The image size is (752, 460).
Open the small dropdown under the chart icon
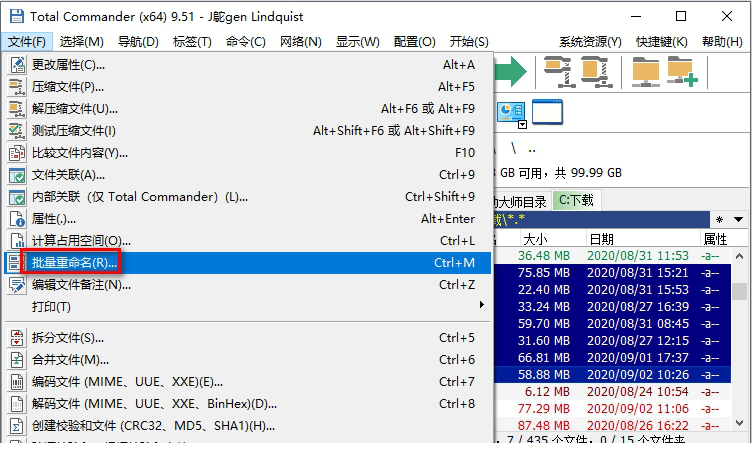(522, 125)
